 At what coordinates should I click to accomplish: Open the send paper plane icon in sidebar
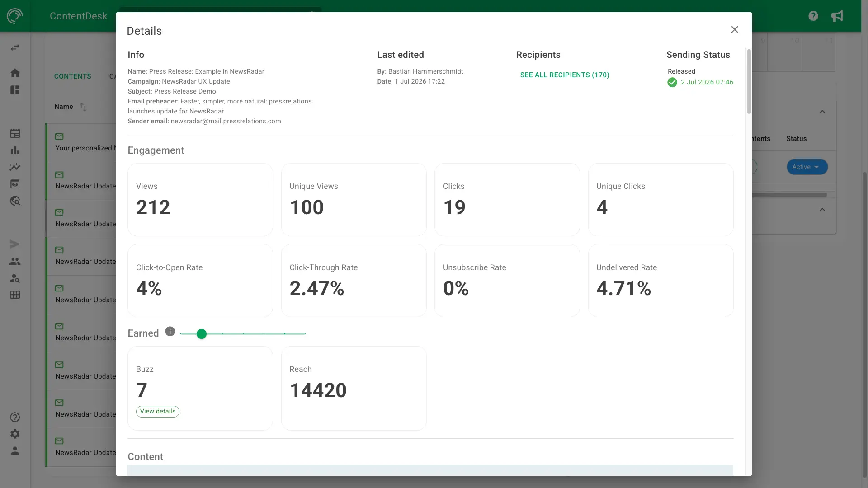tap(15, 244)
